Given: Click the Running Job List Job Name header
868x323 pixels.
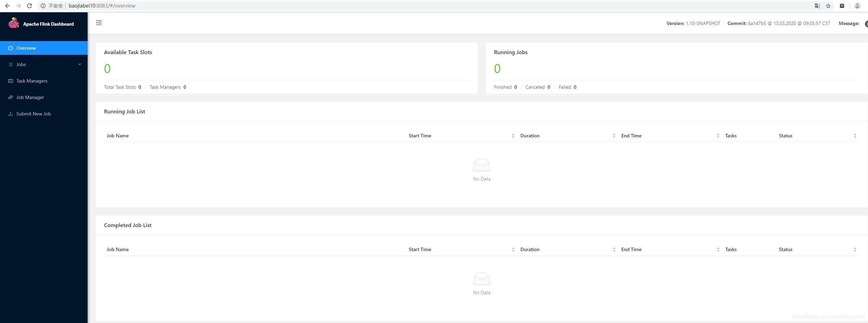Looking at the screenshot, I should pos(118,136).
